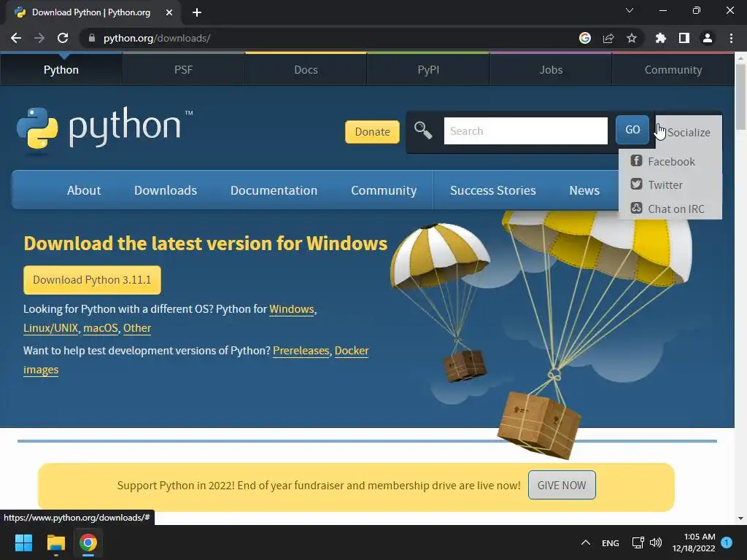Open the About menu
The image size is (747, 560).
(84, 190)
